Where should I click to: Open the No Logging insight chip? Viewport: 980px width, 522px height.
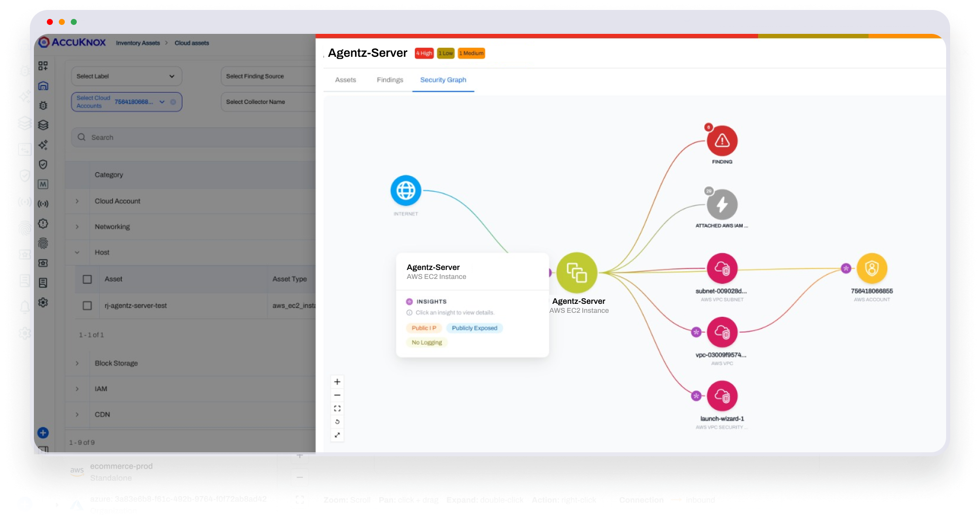coord(427,343)
